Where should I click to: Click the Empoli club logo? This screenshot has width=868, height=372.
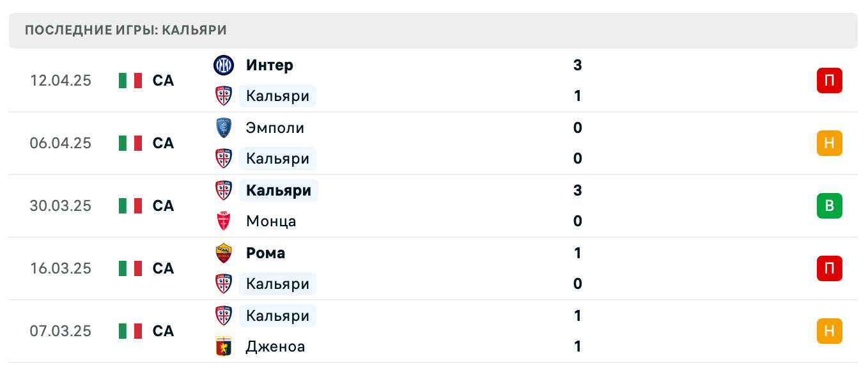pos(224,127)
